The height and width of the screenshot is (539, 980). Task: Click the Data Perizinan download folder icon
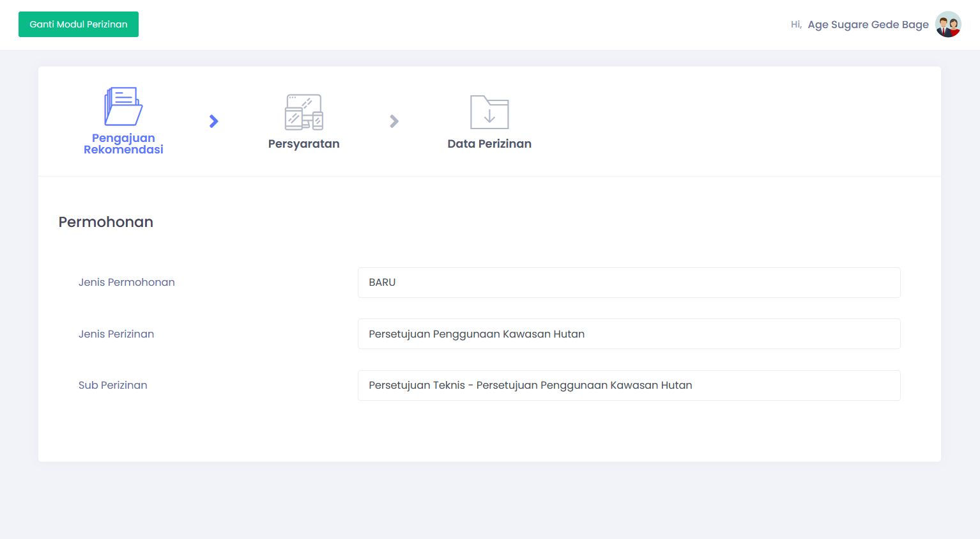(489, 112)
